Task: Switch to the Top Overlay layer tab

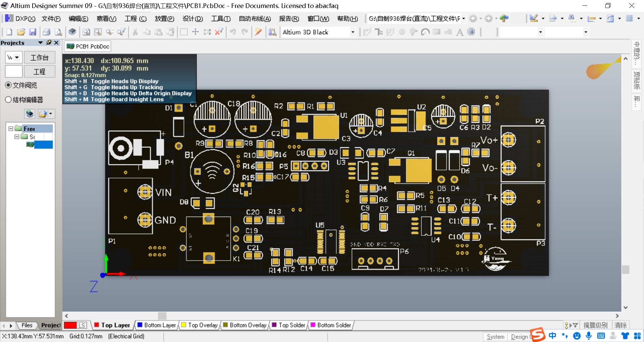Action: 200,325
